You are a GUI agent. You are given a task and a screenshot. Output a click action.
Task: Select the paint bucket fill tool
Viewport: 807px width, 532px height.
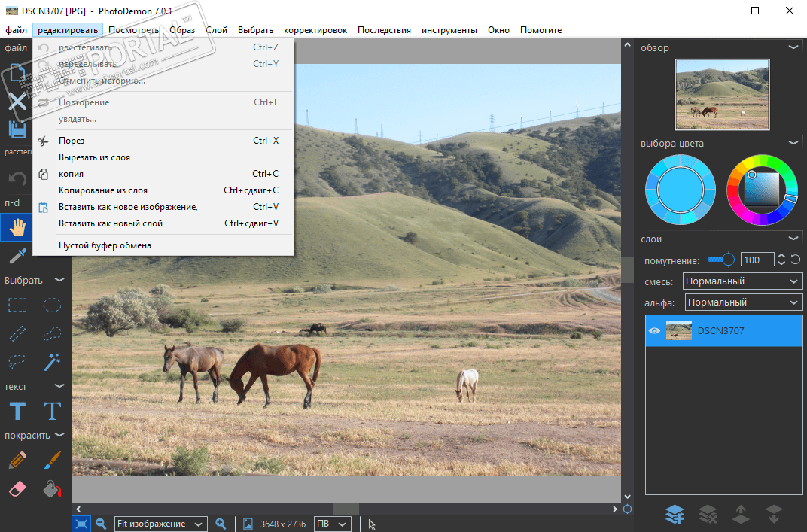52,489
